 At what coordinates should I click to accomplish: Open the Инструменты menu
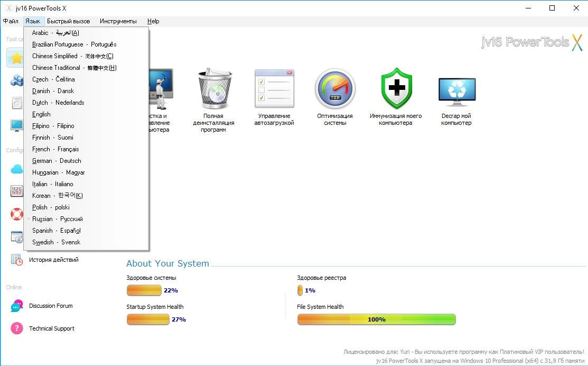(118, 21)
